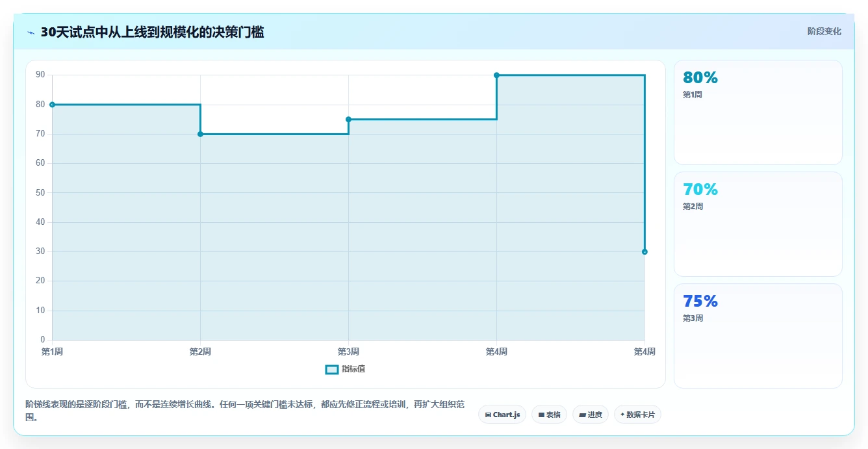This screenshot has height=449, width=868.
Task: Click the chart title 30天试点中从上线到规模化的决策门槛
Action: click(x=152, y=32)
